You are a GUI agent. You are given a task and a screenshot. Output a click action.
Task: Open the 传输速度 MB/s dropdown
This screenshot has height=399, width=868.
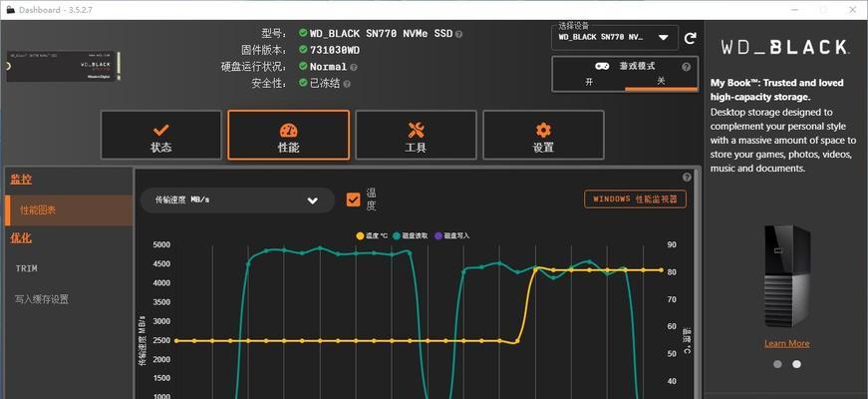click(237, 200)
